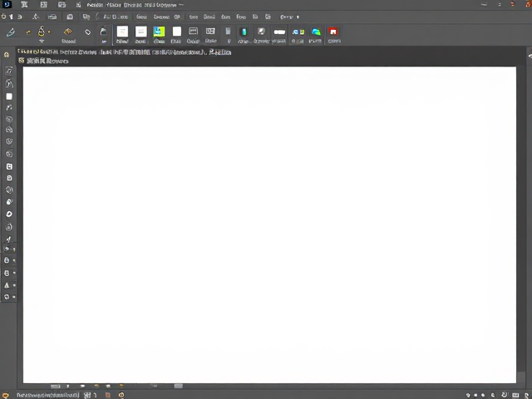Click the yellow figure icon in ribbon
Viewport: 532px width, 399px height.
tap(42, 32)
